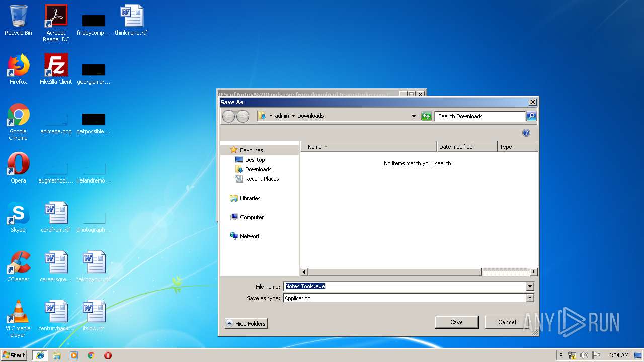The image size is (644, 362).
Task: Expand the address bar history dropdown
Action: [x=414, y=116]
